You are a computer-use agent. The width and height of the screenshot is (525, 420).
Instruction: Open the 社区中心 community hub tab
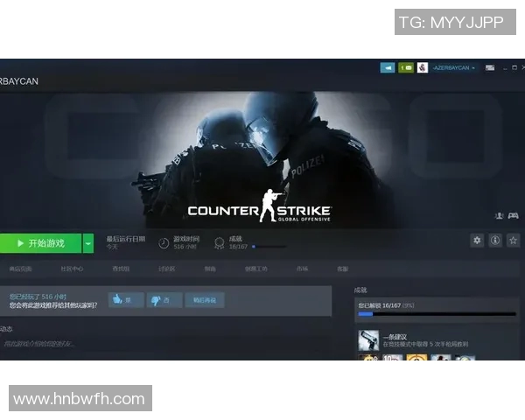[x=72, y=269]
